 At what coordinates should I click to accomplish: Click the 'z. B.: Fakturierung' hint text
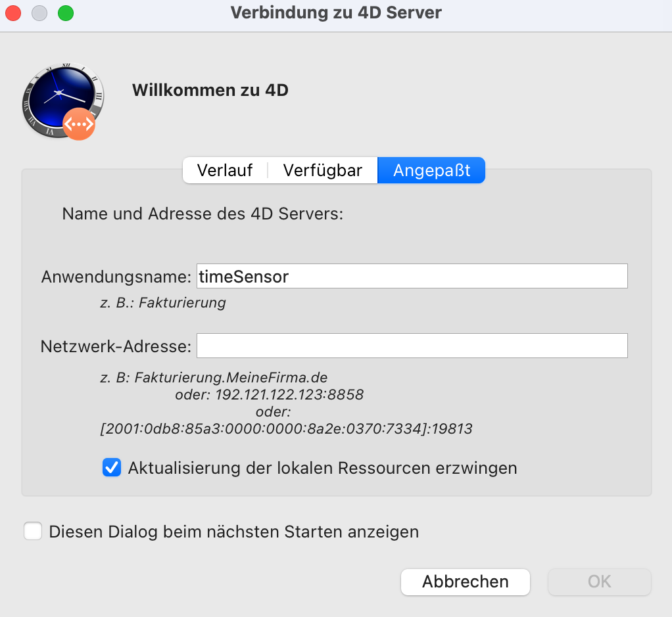point(163,303)
